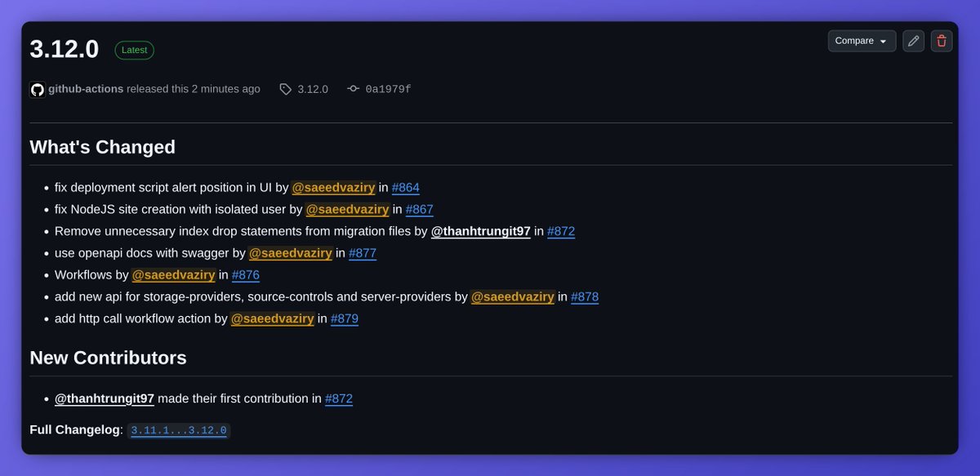Click @saeedvaziry on the http call line
The width and height of the screenshot is (980, 476).
click(x=273, y=318)
